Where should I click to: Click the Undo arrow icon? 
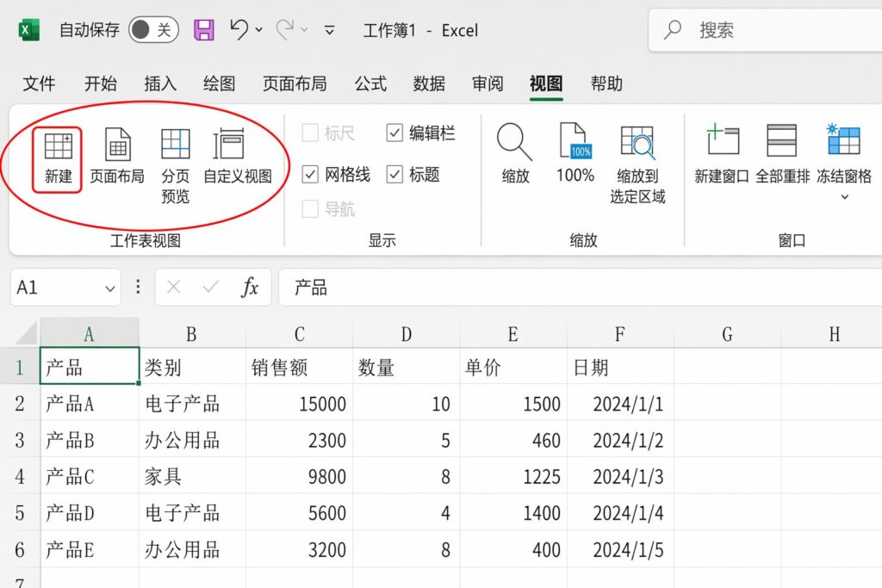click(239, 29)
